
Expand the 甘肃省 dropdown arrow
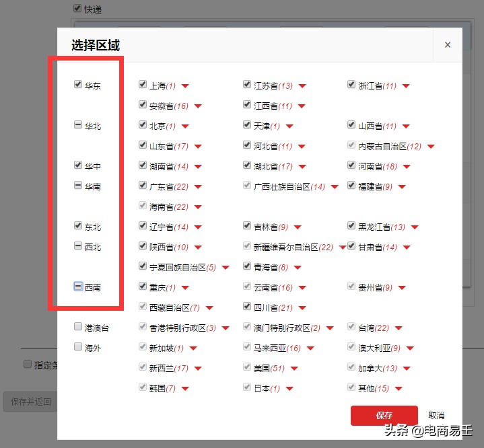(407, 248)
